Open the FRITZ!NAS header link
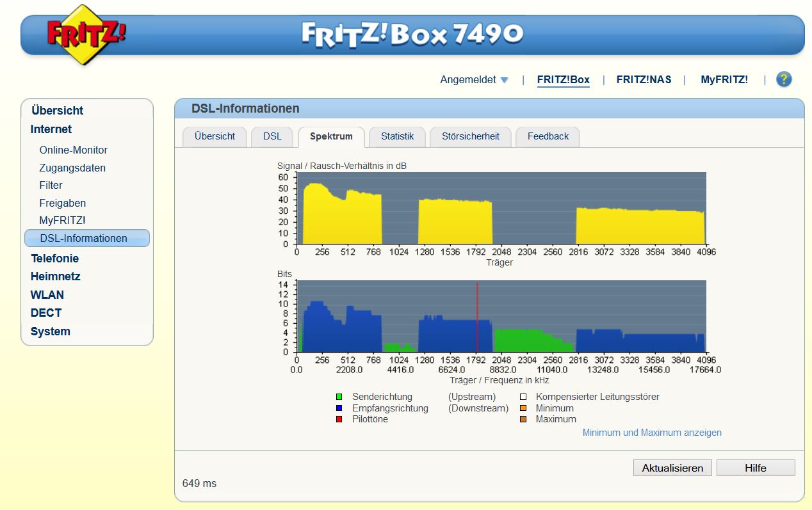Viewport: 812px width, 510px height. point(644,80)
